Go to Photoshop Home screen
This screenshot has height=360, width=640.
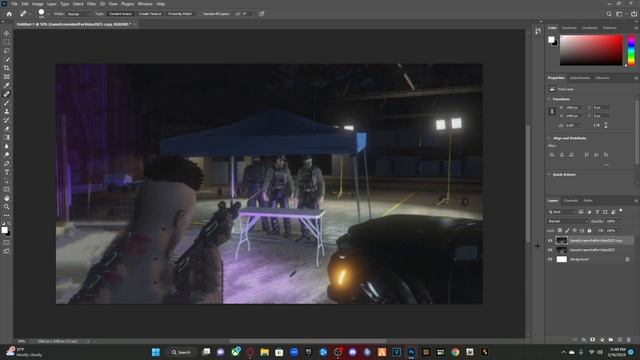coord(9,14)
